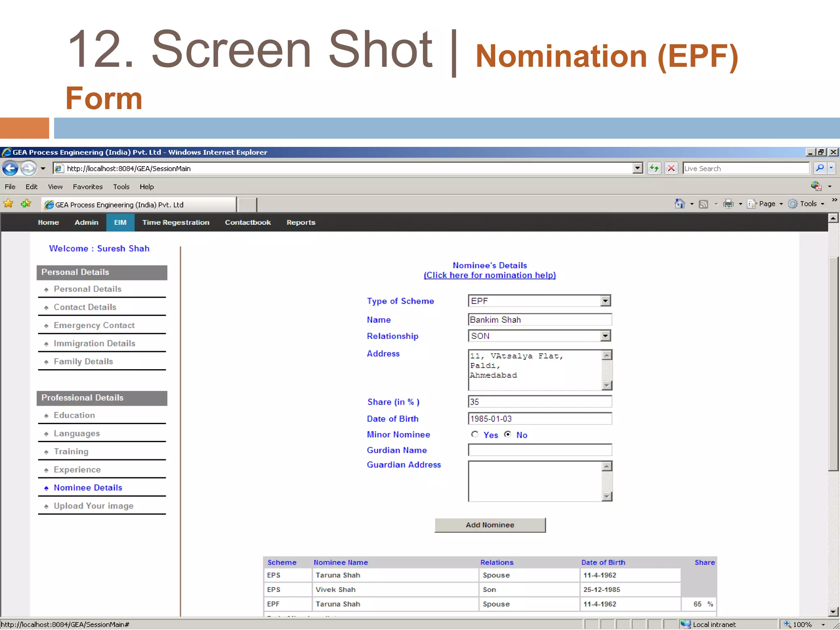This screenshot has height=630, width=840.
Task: Open the Edit menu
Action: click(32, 187)
